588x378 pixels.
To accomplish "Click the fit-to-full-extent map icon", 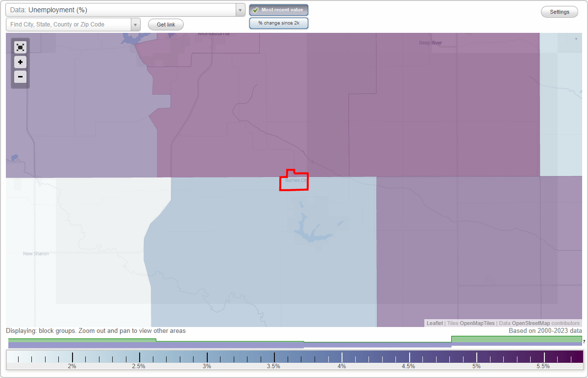I will [20, 47].
